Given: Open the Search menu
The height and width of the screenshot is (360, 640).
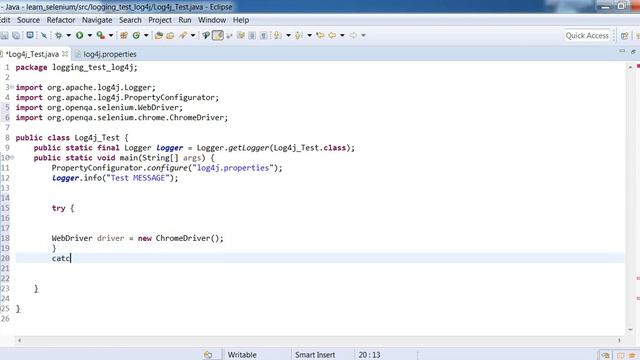Looking at the screenshot, I should [130, 20].
